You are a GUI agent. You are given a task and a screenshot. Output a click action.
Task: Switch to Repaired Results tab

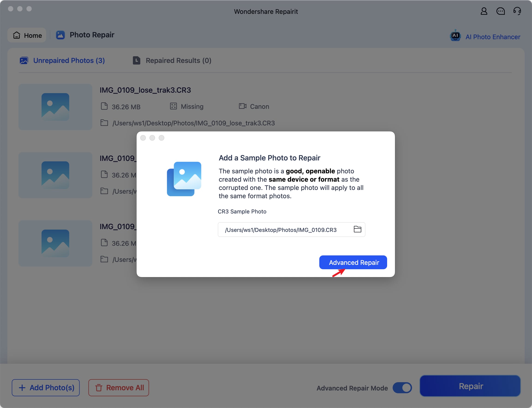[179, 60]
